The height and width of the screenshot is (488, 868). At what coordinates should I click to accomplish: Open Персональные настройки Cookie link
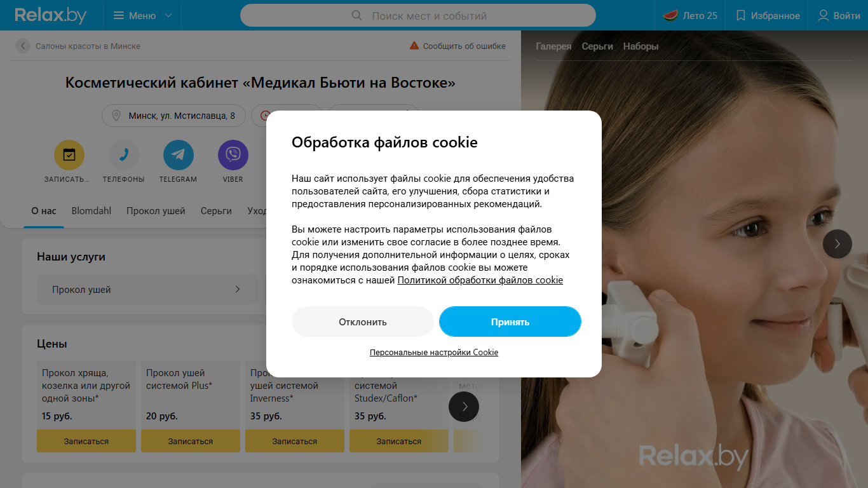pyautogui.click(x=434, y=352)
